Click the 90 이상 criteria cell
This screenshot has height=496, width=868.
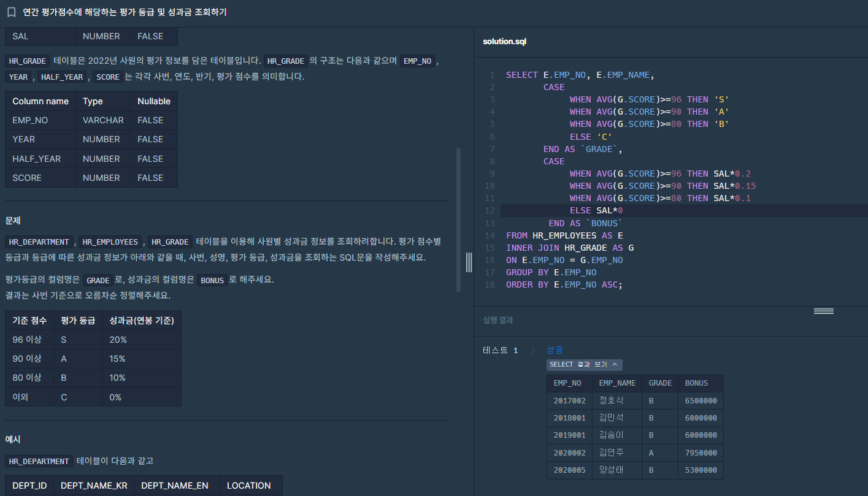click(29, 359)
